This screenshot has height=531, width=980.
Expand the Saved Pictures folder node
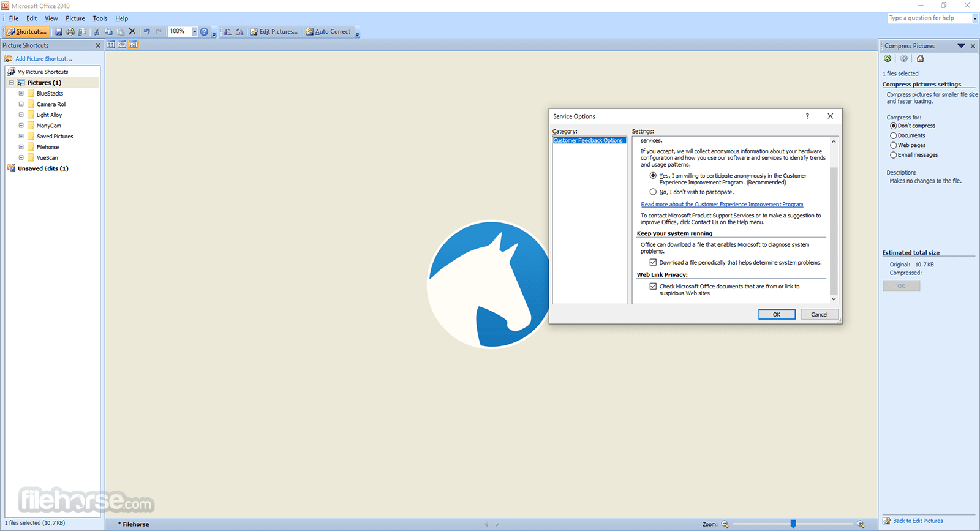point(21,137)
